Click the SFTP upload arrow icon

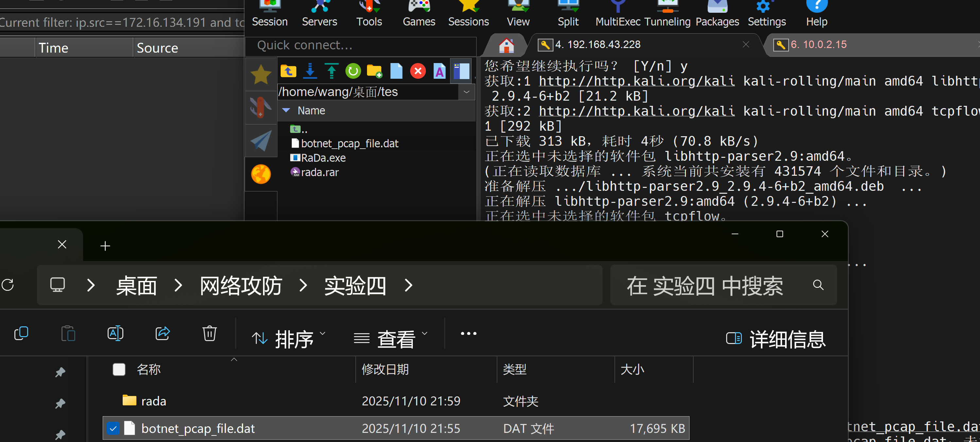(331, 71)
